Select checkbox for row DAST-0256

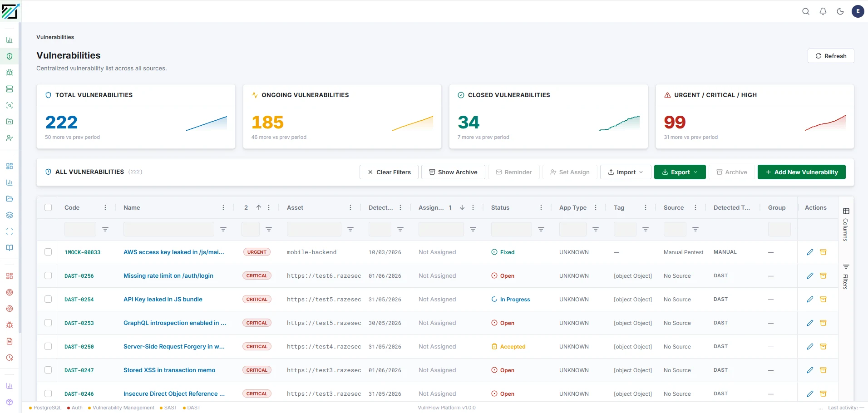(x=48, y=275)
